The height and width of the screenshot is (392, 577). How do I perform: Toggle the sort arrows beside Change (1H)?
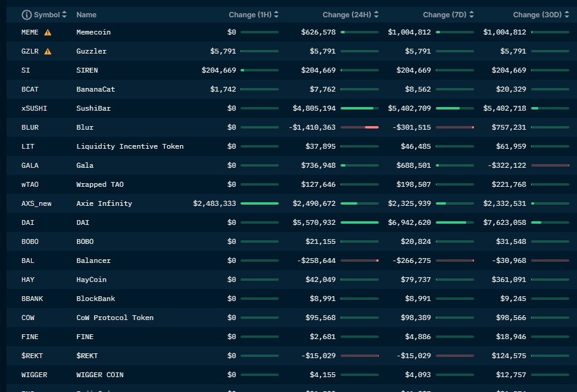point(276,15)
